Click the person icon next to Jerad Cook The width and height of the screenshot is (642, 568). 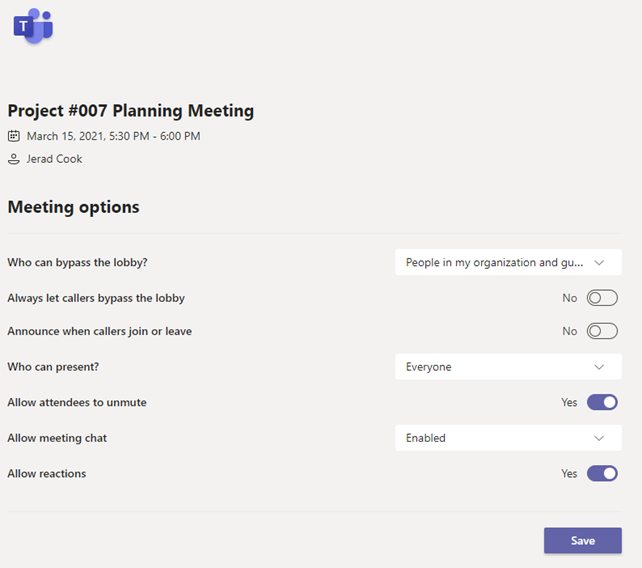(14, 159)
